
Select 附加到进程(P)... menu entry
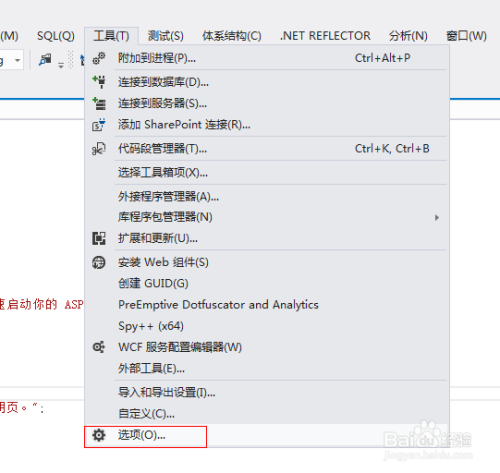pyautogui.click(x=267, y=58)
